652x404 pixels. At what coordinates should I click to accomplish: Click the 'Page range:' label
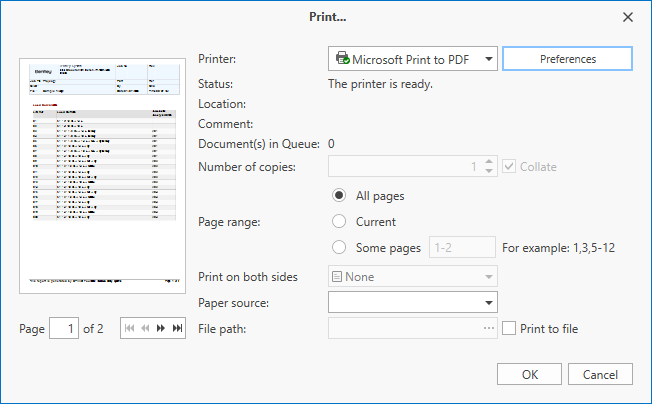click(229, 222)
